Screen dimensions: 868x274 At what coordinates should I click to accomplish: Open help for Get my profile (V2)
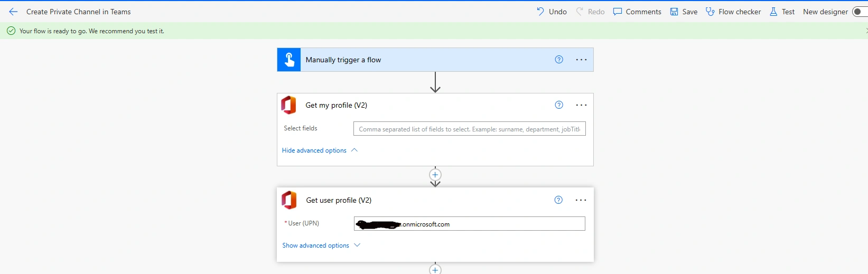tap(559, 105)
